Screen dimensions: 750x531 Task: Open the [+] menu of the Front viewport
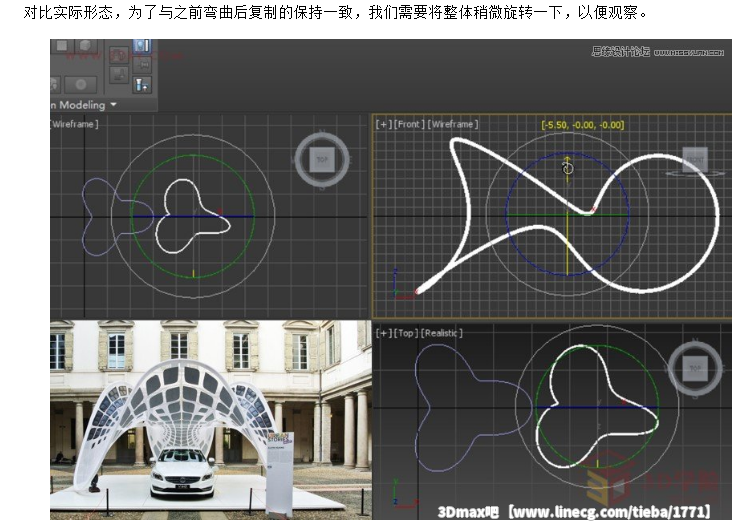pyautogui.click(x=384, y=124)
